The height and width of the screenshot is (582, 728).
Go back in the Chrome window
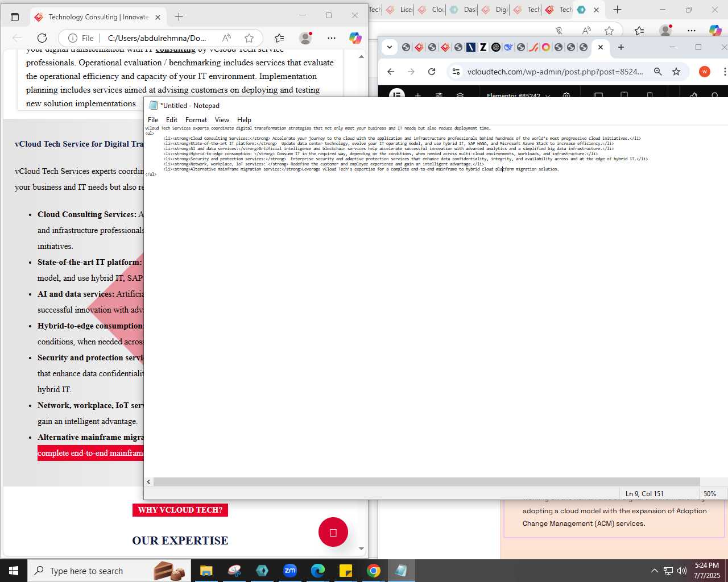[391, 72]
